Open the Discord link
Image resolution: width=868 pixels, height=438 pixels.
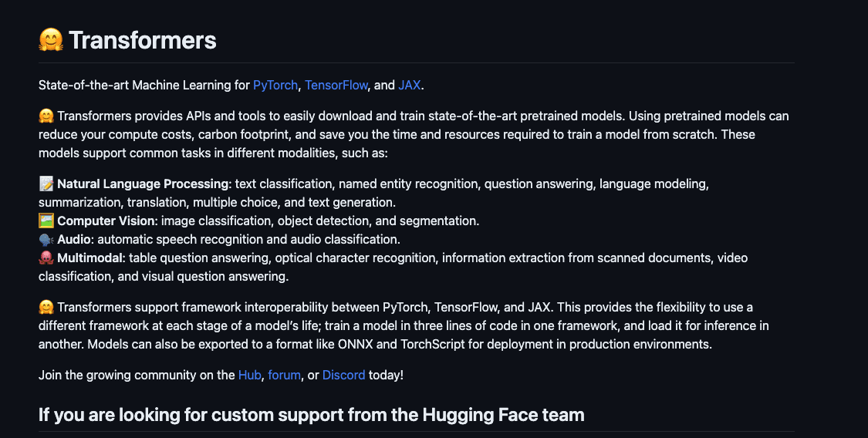coord(343,376)
